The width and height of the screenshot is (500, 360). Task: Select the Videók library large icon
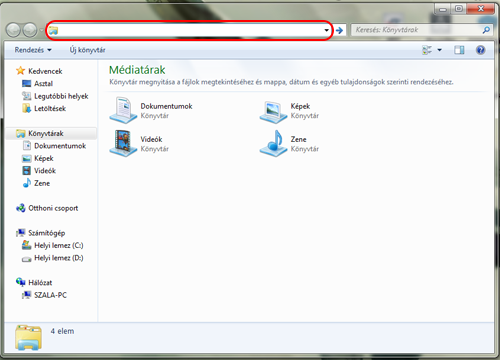tap(123, 143)
